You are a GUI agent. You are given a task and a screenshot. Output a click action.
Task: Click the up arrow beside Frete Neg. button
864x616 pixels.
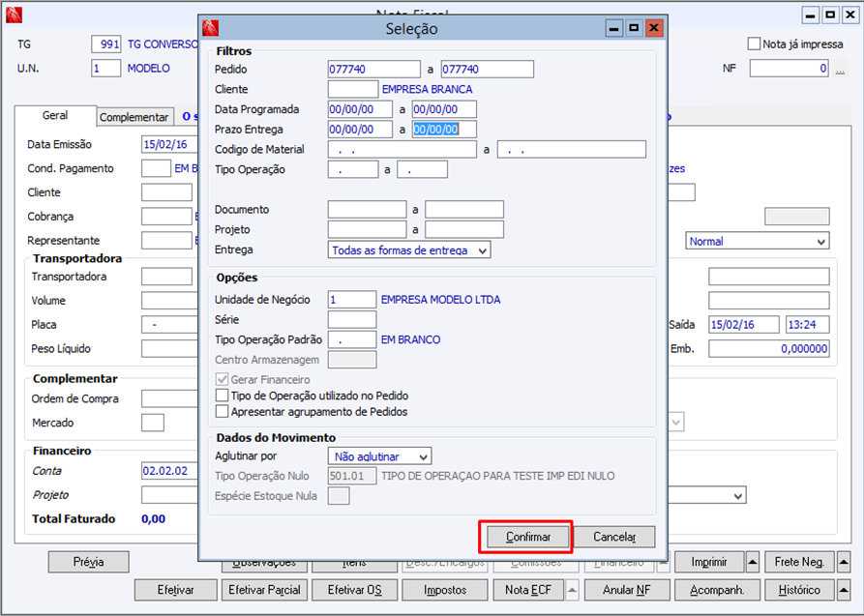843,562
